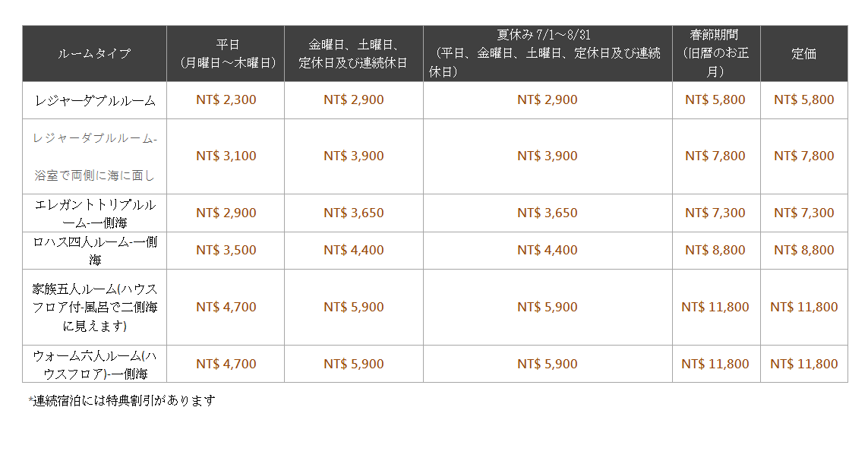Click the NT$ 3,500 weekday price
Viewport: 868px width, 464px height.
[226, 251]
